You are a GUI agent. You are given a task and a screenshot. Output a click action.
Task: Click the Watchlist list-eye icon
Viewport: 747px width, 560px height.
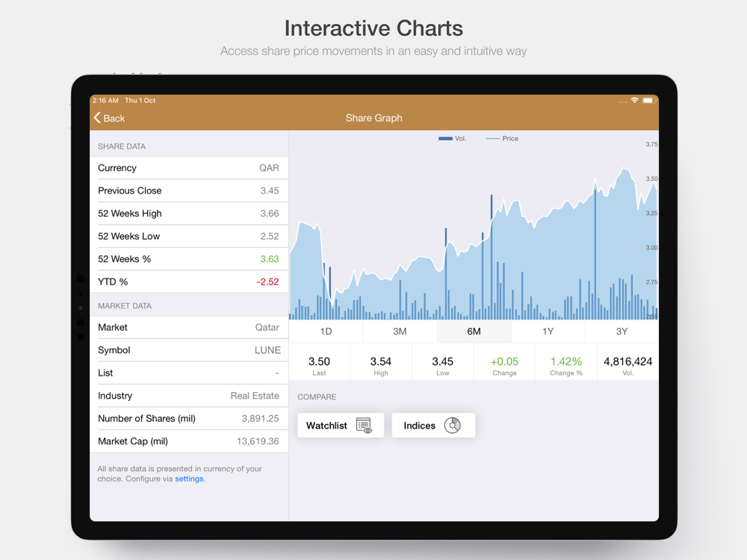364,426
